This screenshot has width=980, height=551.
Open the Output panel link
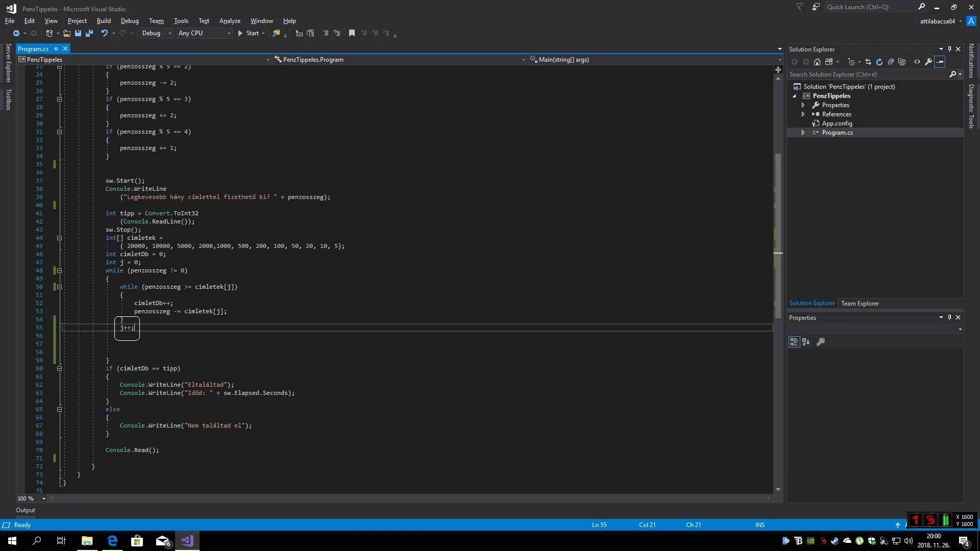[x=26, y=510]
